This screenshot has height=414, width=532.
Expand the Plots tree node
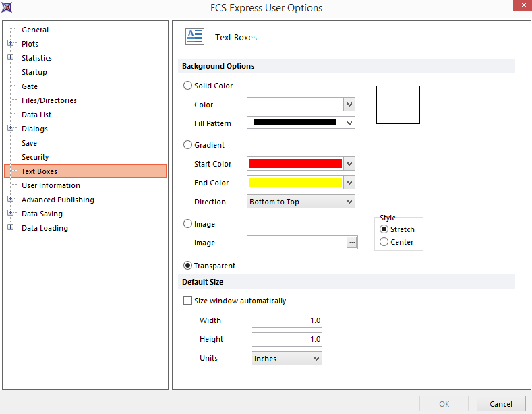(11, 44)
